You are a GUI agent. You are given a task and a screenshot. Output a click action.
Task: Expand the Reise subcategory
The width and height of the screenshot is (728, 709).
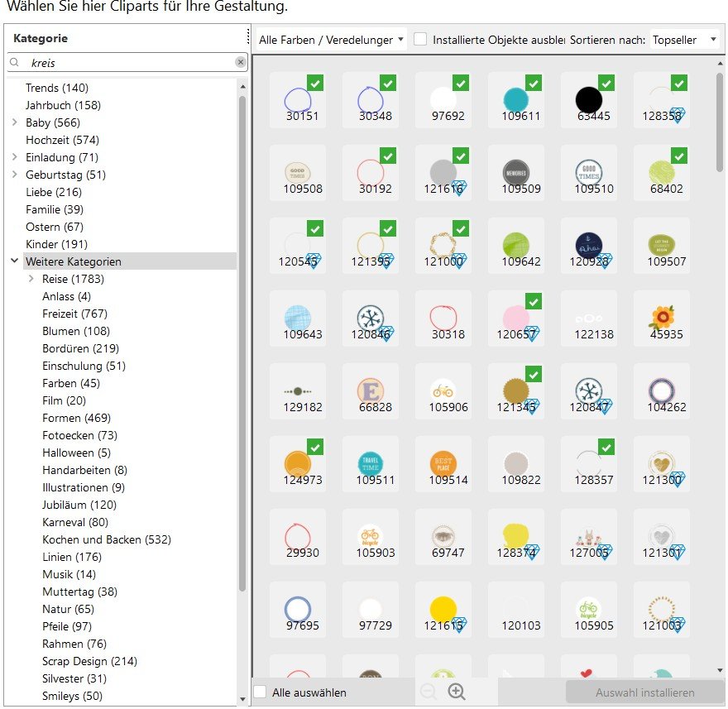pyautogui.click(x=31, y=279)
